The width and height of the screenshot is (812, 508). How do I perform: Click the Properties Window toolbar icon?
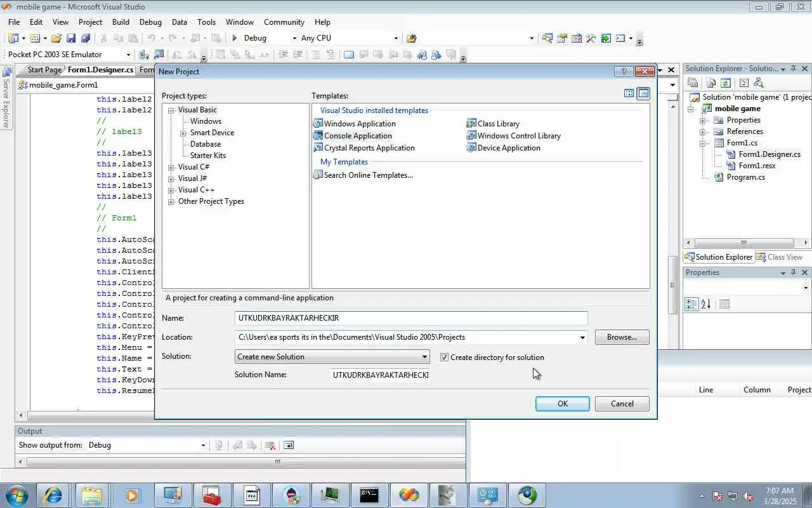562,38
